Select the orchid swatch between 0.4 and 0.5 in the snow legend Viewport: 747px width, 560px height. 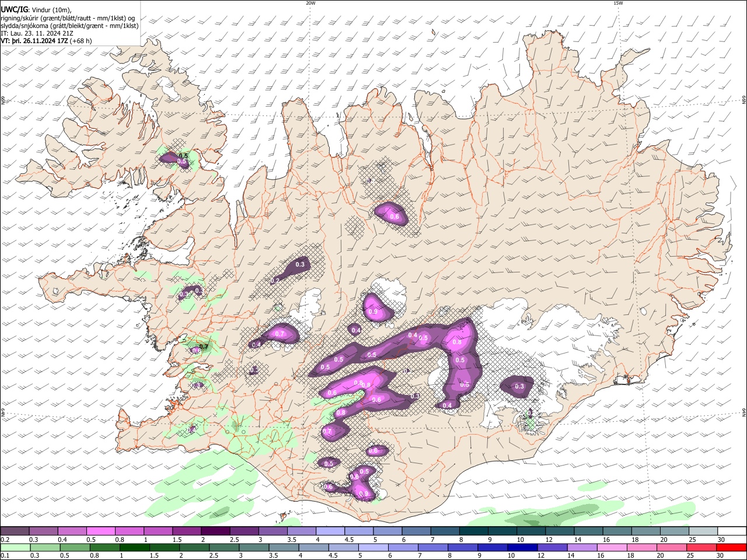point(72,531)
